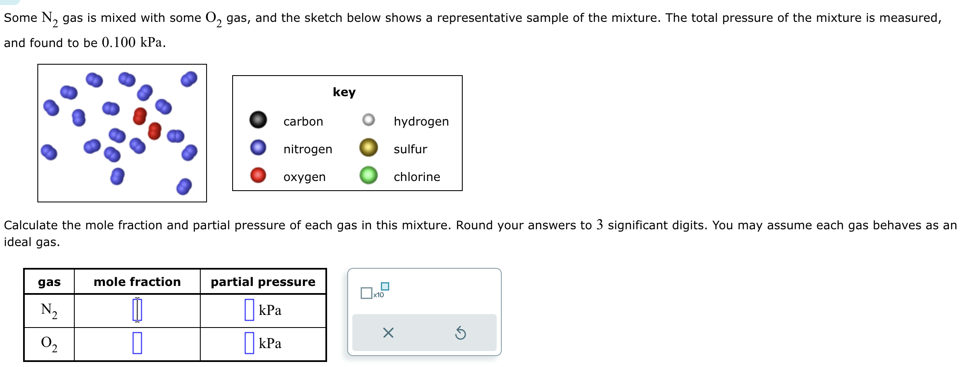Select the gold sulfur atom icon

click(x=368, y=148)
